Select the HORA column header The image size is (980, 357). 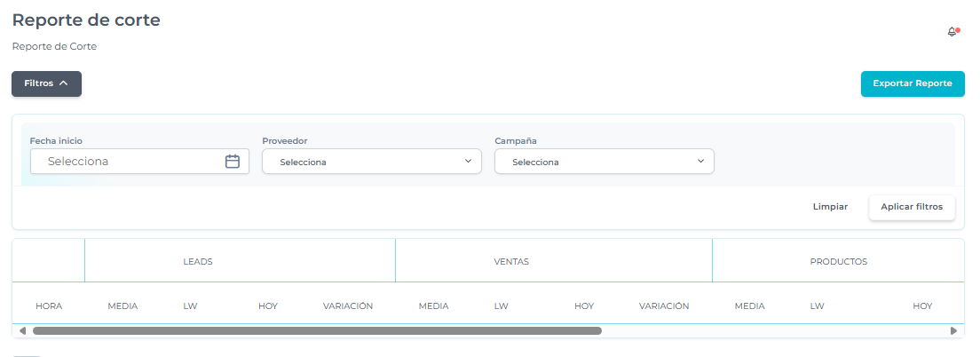tap(49, 306)
